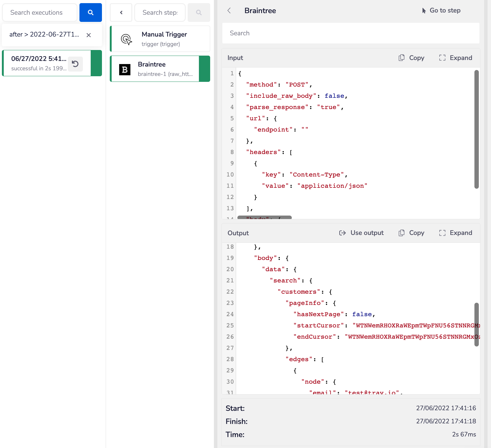Click Use output button

click(362, 233)
